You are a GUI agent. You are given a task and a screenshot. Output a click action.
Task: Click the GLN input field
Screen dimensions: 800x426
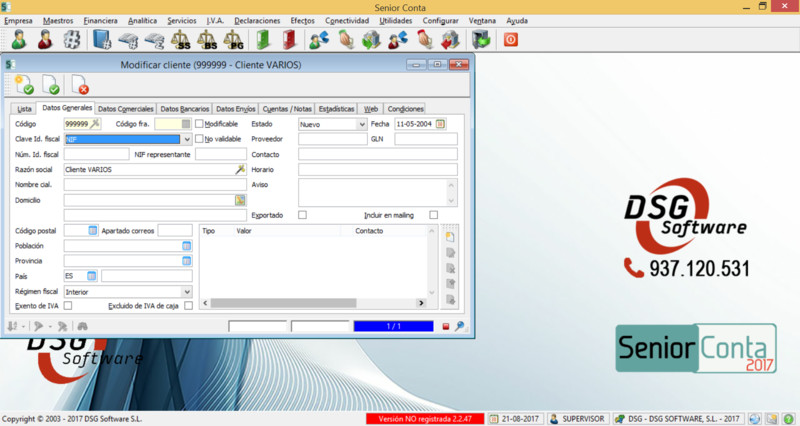(426, 139)
